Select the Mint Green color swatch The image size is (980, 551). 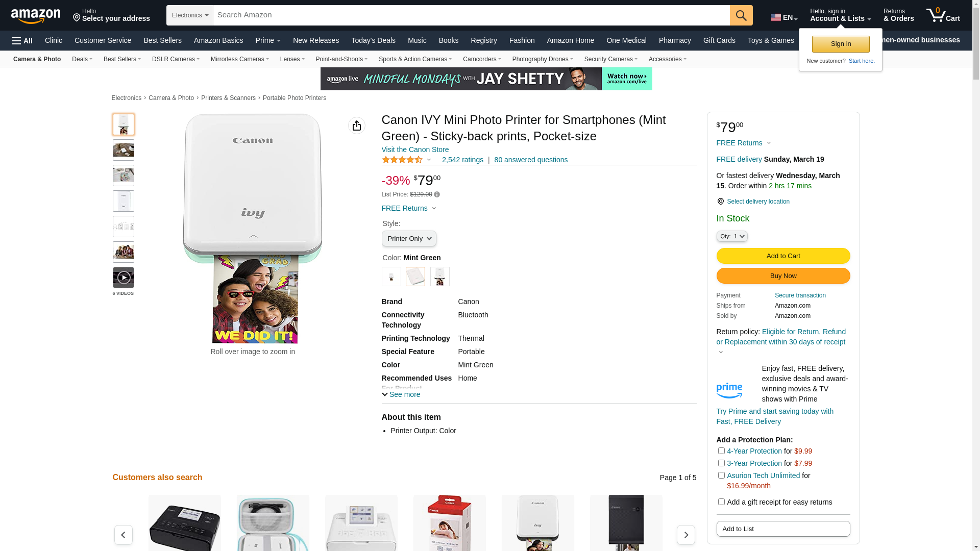[x=415, y=277]
